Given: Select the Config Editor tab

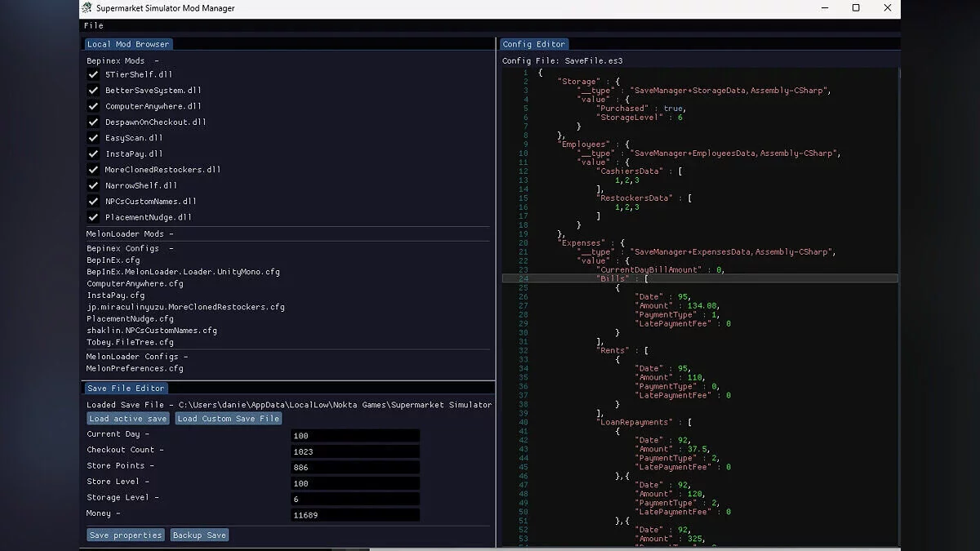Looking at the screenshot, I should point(534,44).
